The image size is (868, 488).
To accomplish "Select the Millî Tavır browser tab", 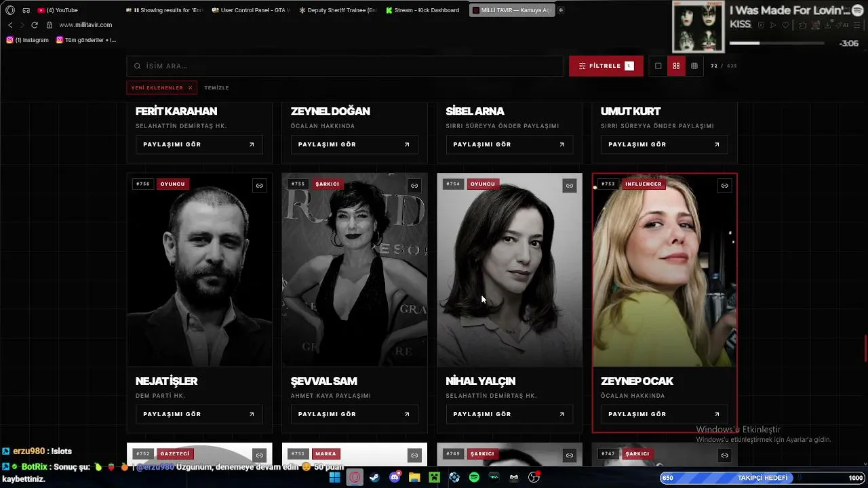I will tap(511, 10).
